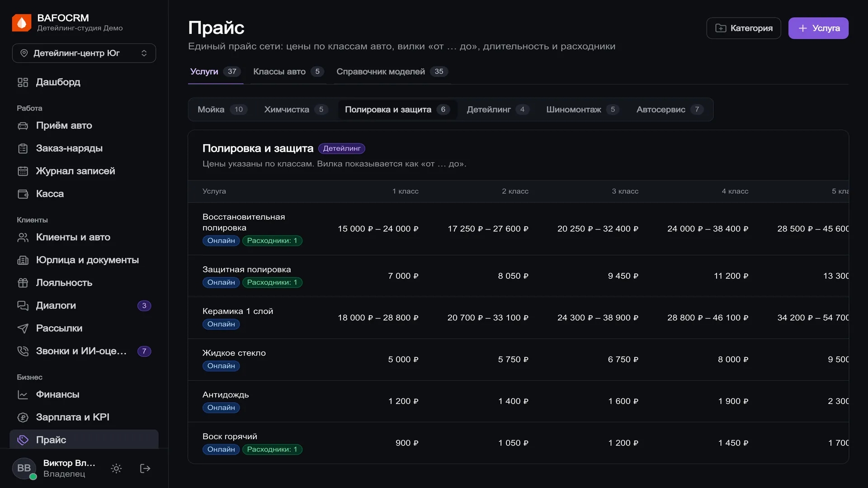Click the Касса wallet icon

point(23,194)
